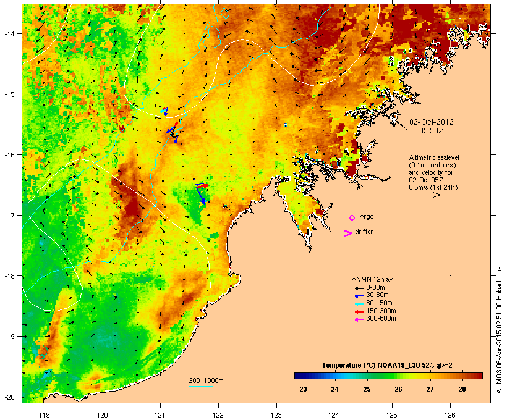This screenshot has width=507, height=420.
Task: Click the black 0-30m arrow legend symbol
Action: coord(359,288)
